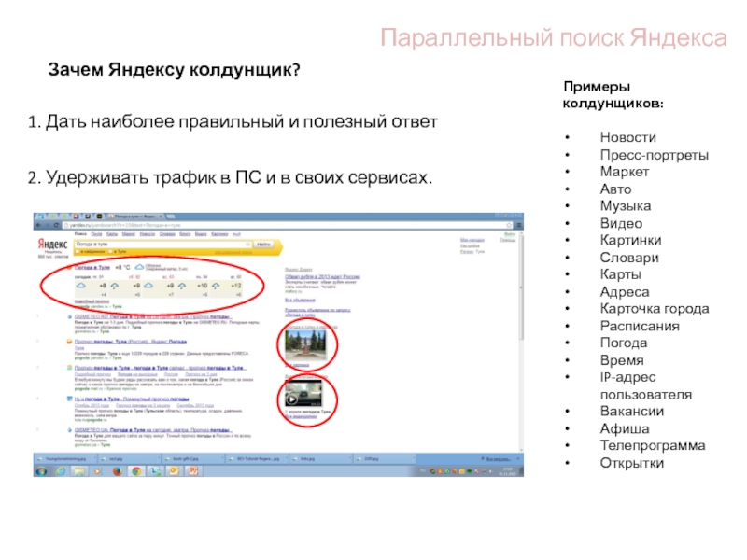Screen dimensions: 747x560
Task: Toggle the 'в Туле' checkbox
Action: (x=113, y=252)
